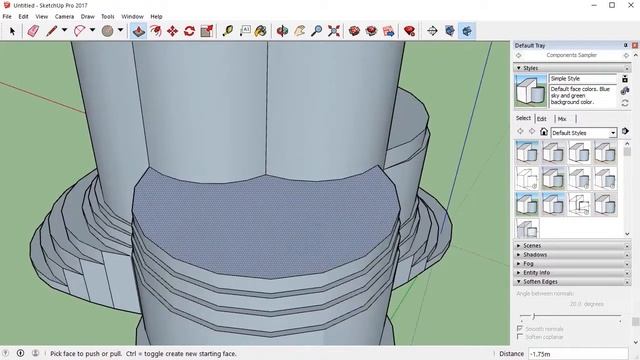Image resolution: width=640 pixels, height=360 pixels.
Task: Select the Tape Measure tool
Action: [228, 31]
